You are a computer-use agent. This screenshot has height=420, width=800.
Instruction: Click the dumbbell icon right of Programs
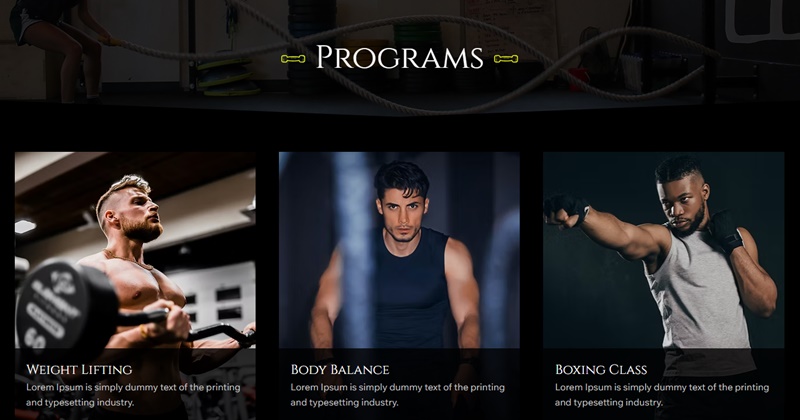(506, 59)
